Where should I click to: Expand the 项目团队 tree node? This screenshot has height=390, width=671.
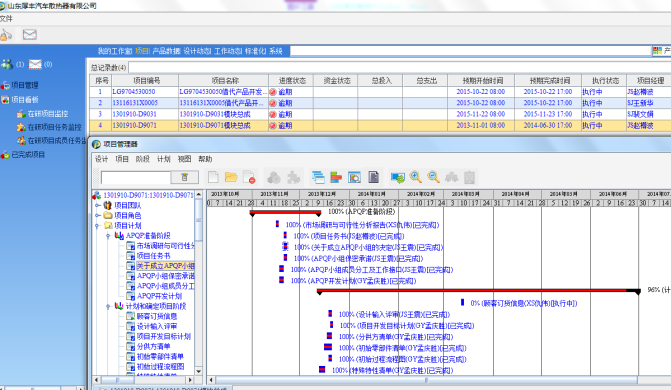click(98, 205)
